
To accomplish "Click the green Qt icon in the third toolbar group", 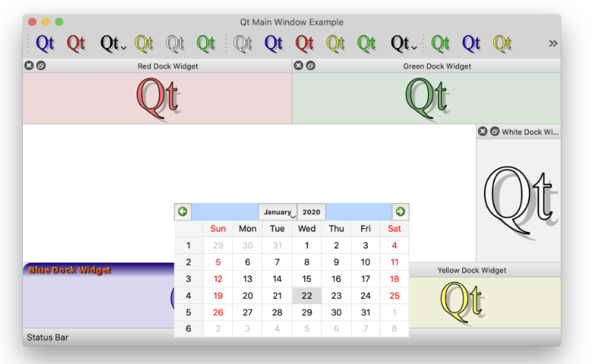I will coord(440,44).
